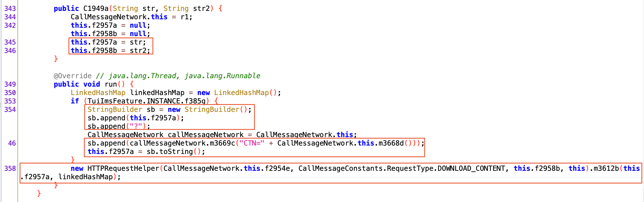Jump to the HTTPRequestHelper class reference

click(x=123, y=168)
